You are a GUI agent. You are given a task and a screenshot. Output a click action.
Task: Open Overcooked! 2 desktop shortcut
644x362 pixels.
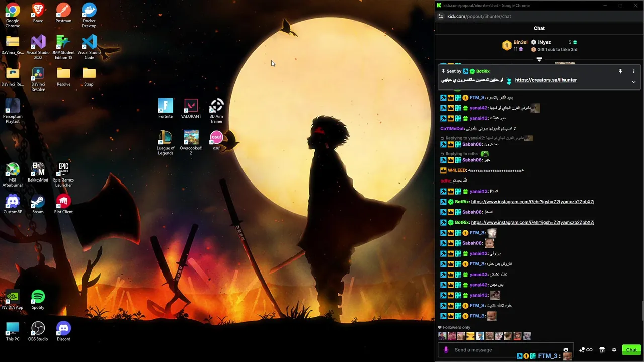tap(191, 143)
